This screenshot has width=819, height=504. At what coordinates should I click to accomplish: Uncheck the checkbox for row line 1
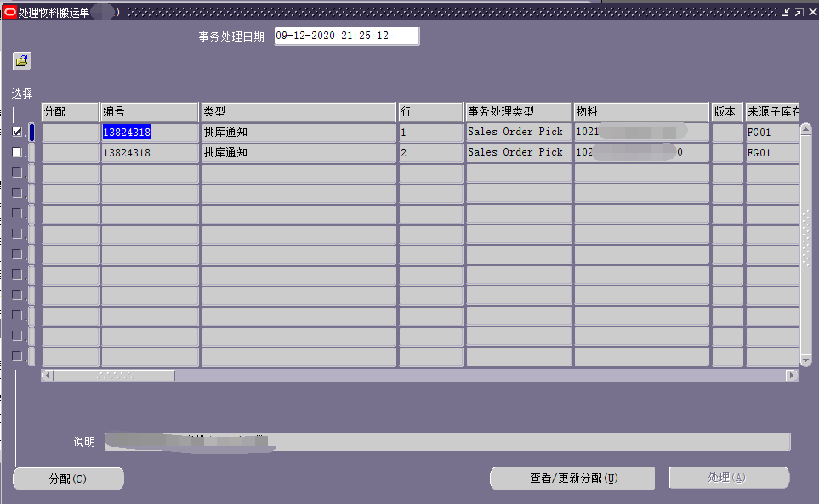[x=17, y=132]
